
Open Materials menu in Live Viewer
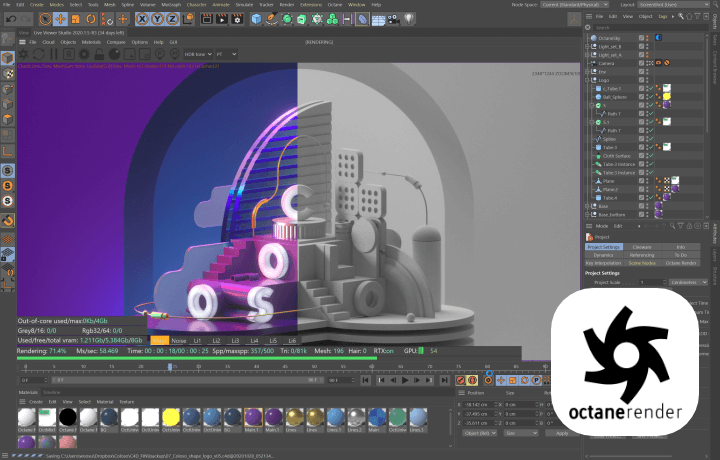tap(91, 42)
